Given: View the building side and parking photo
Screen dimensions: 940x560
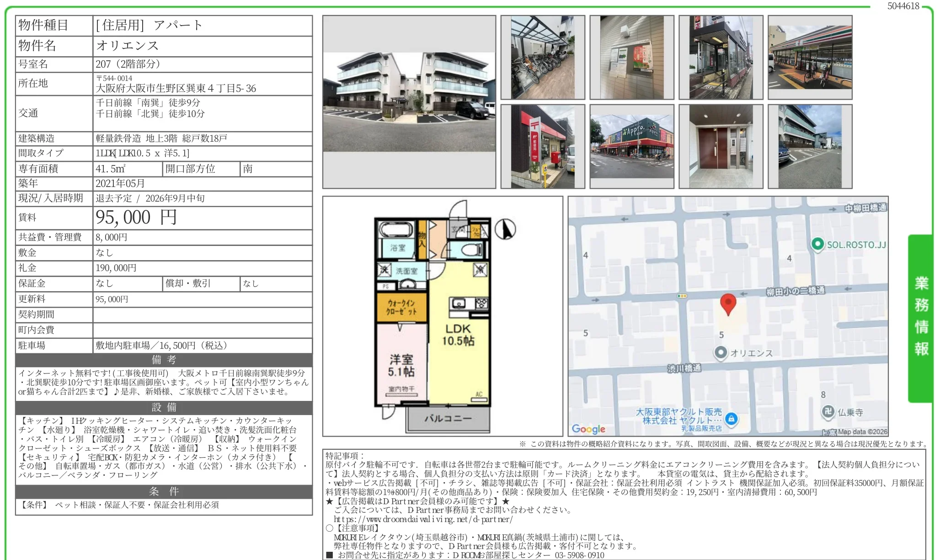Looking at the screenshot, I should [810, 146].
